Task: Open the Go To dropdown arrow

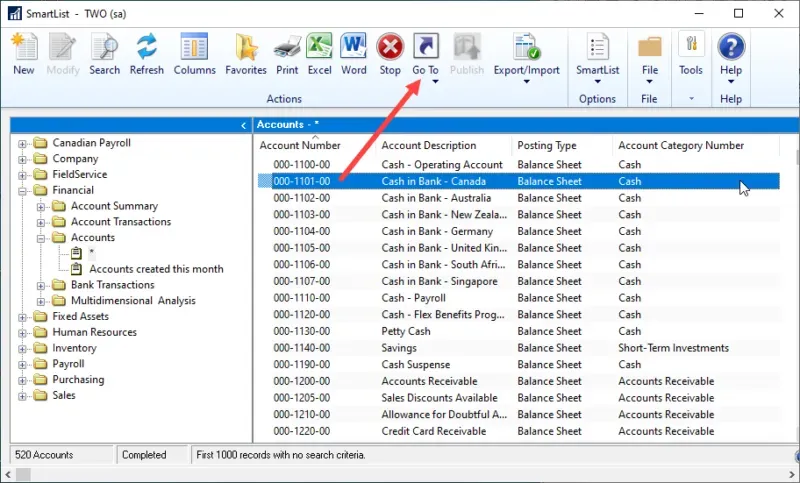Action: 435,82
